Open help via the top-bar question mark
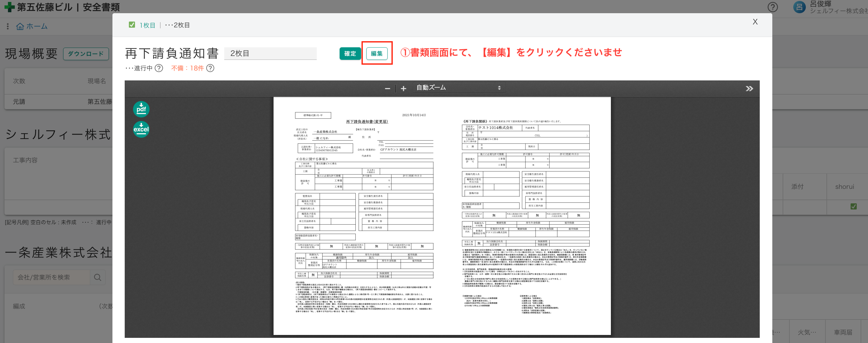 click(772, 7)
